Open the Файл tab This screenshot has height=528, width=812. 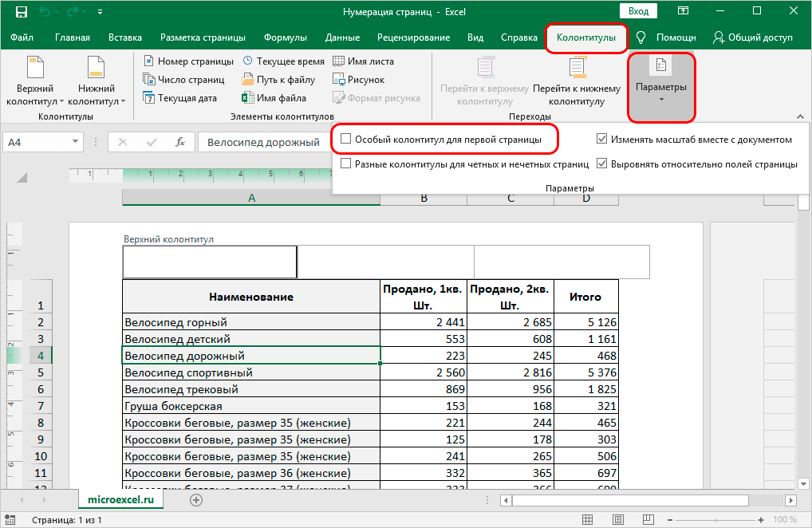pos(22,37)
